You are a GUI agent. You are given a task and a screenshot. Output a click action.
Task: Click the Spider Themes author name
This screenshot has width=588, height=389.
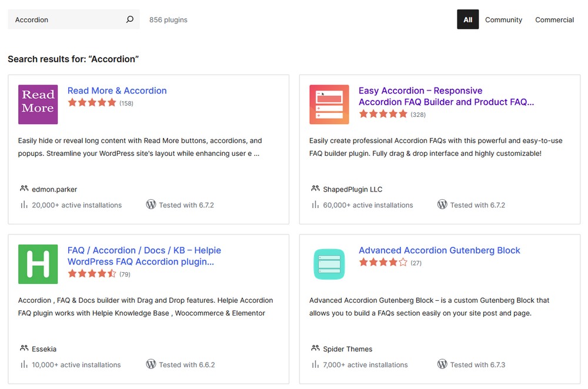pyautogui.click(x=348, y=349)
